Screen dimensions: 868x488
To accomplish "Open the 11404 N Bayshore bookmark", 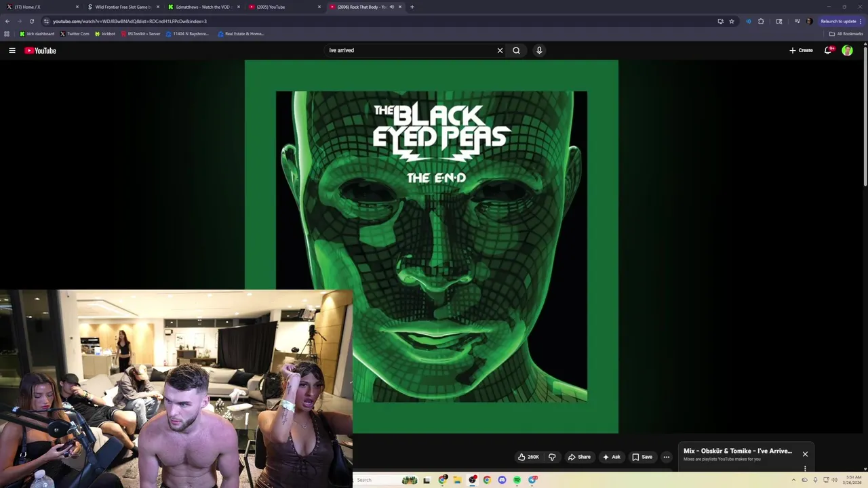I will tap(187, 33).
